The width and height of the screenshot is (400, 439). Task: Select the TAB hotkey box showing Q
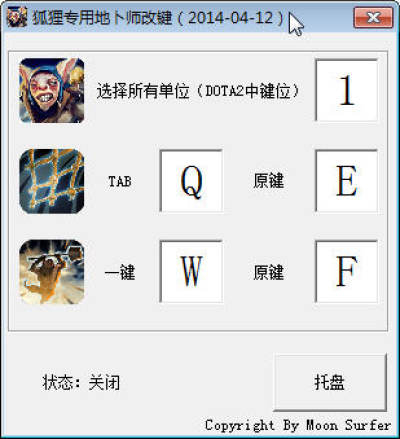(191, 181)
